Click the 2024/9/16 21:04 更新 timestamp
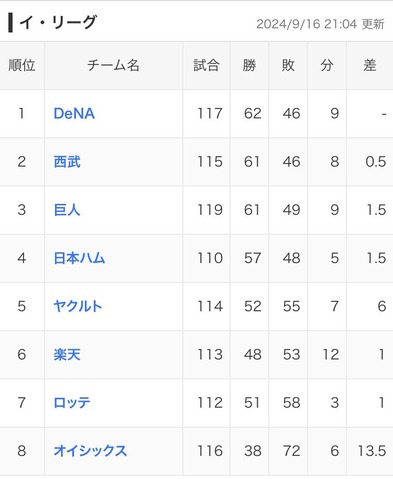The image size is (393, 479). click(320, 24)
